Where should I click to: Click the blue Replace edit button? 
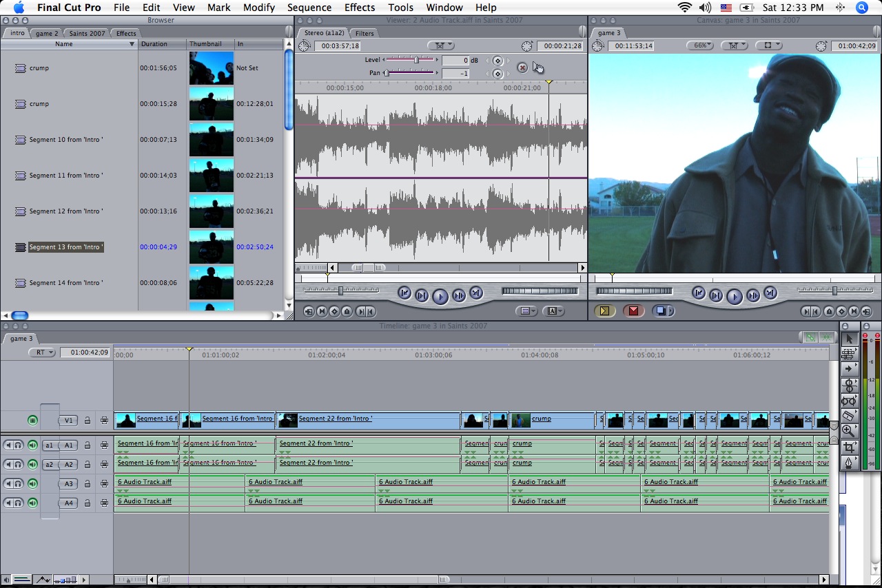point(662,311)
